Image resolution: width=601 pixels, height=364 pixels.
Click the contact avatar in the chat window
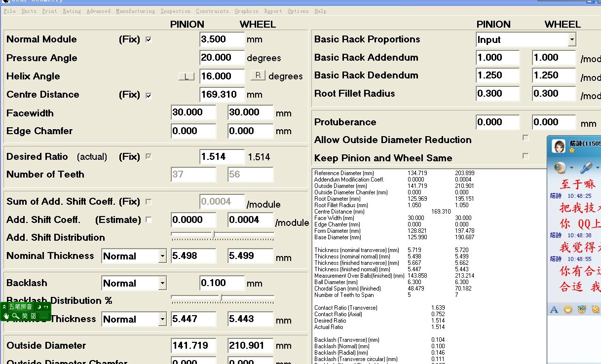(x=559, y=146)
